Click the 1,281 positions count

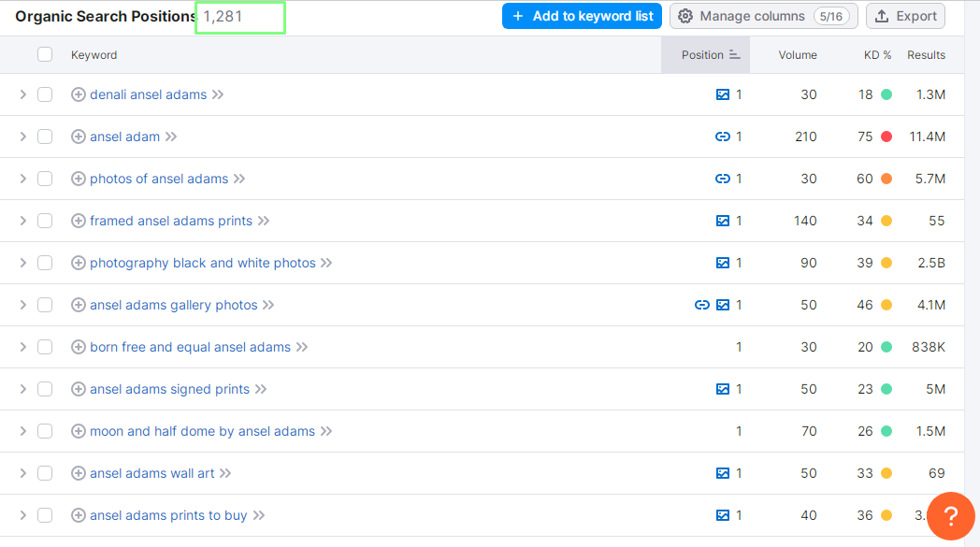point(223,16)
